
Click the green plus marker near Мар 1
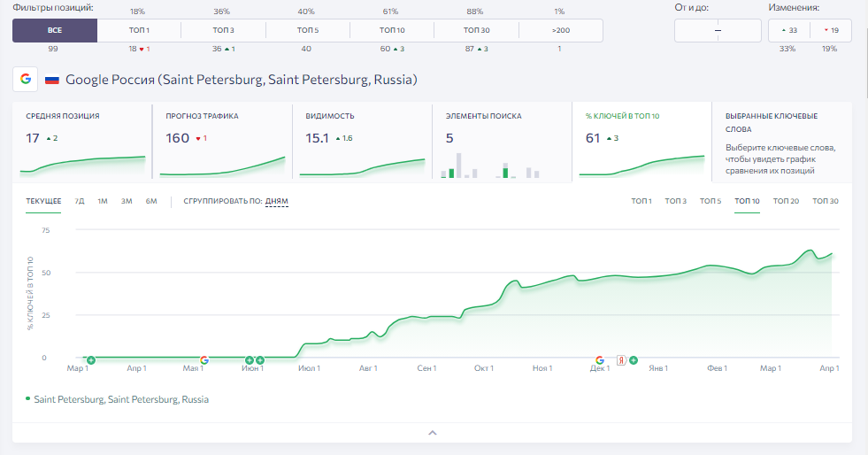pyautogui.click(x=91, y=360)
